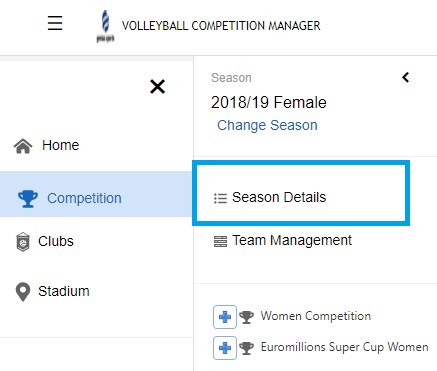Collapse the season panel with left chevron
This screenshot has width=437, height=371.
[406, 77]
